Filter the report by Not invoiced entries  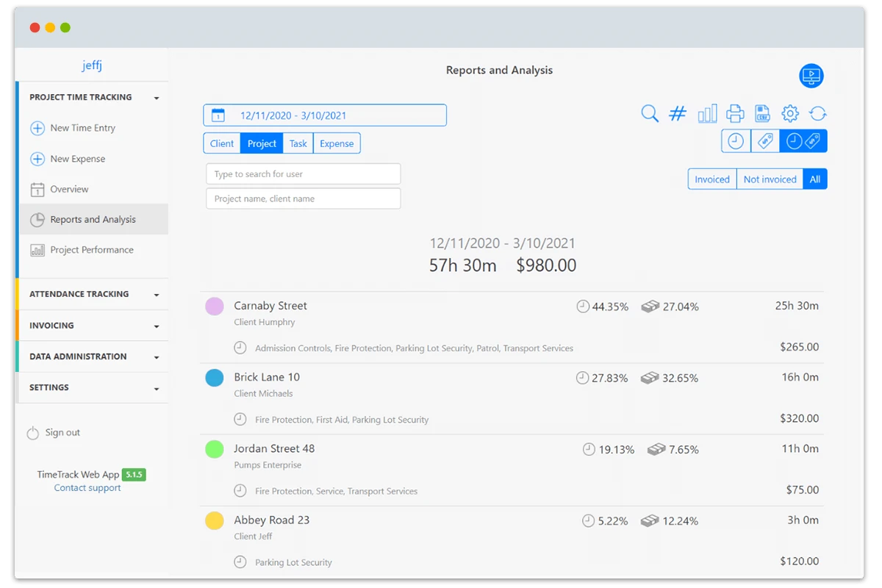[770, 179]
